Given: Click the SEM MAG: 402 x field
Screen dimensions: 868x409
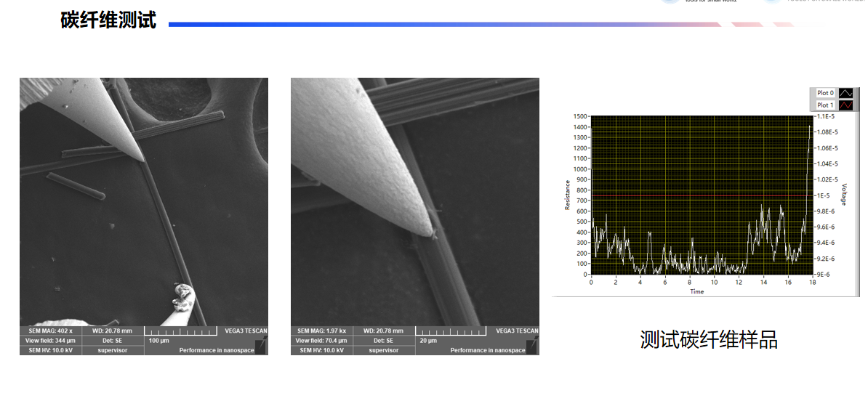Looking at the screenshot, I should [50, 331].
